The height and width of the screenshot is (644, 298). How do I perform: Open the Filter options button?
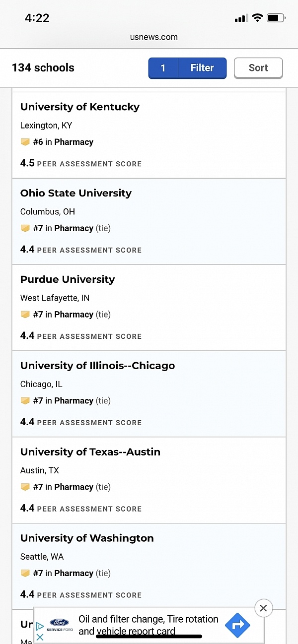(x=202, y=68)
